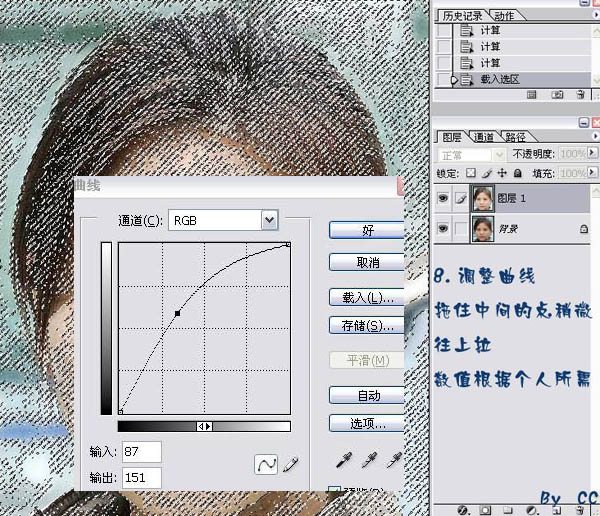Switch to the 动作 actions tab
Viewport: 600px width, 516px height.
click(x=505, y=15)
